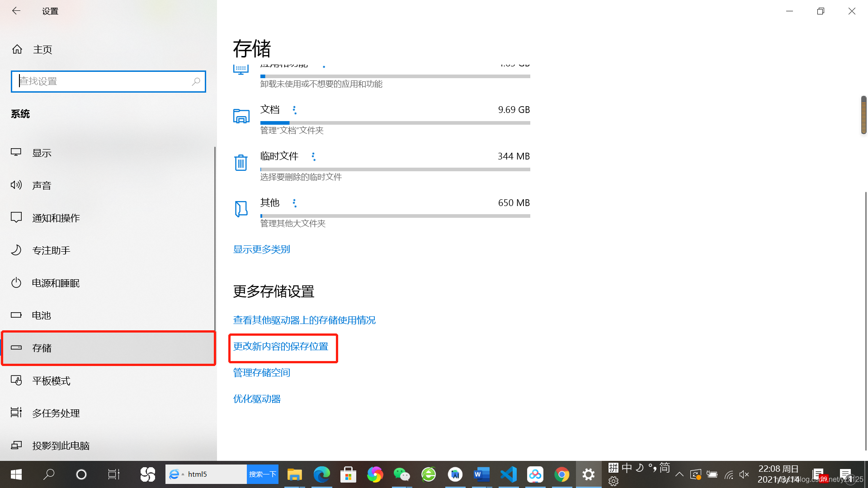Click the pinwheel fan icon on taskbar
This screenshot has width=868, height=488.
tap(148, 474)
